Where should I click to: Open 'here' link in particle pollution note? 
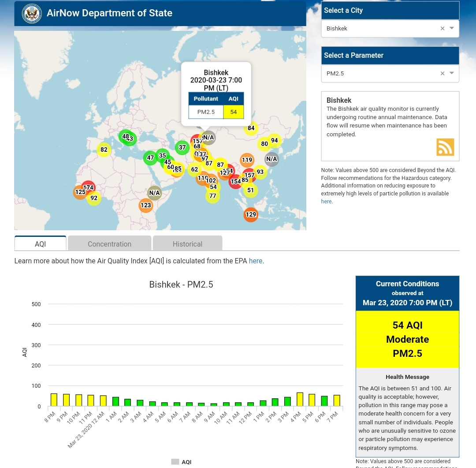tap(326, 202)
